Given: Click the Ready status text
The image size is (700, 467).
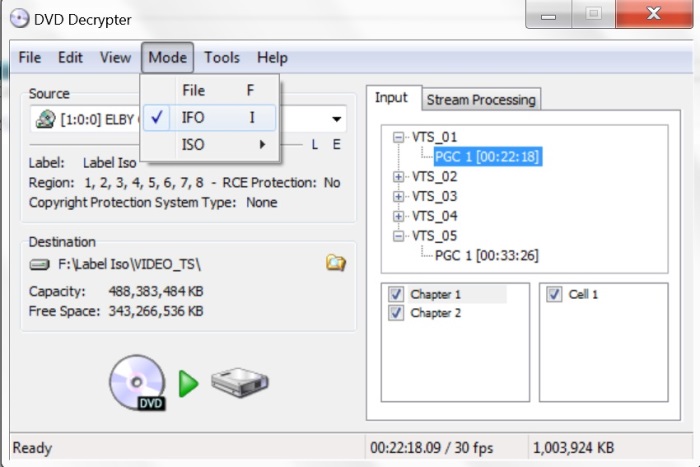Looking at the screenshot, I should coord(32,448).
